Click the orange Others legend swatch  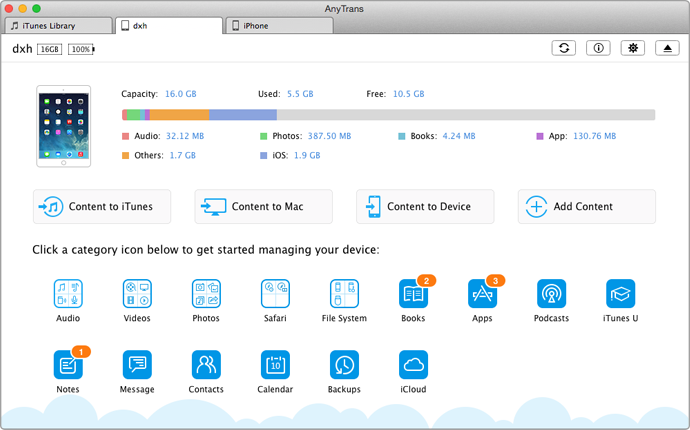click(125, 155)
